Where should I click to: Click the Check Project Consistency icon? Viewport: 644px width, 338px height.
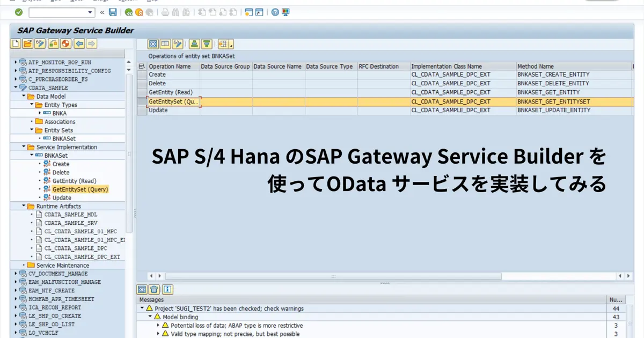coord(54,44)
